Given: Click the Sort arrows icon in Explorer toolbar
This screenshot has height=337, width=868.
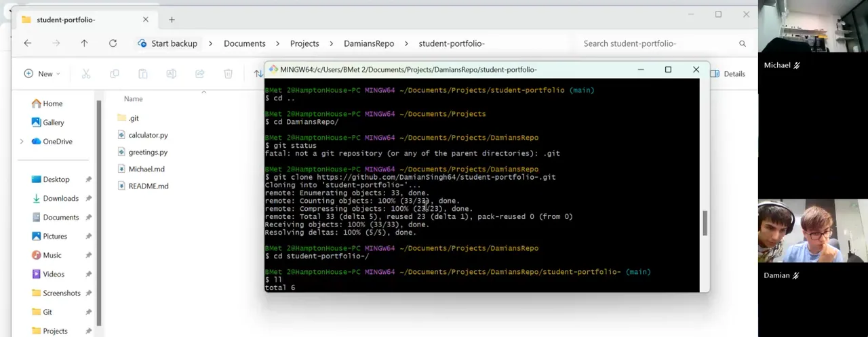Looking at the screenshot, I should click(x=258, y=74).
